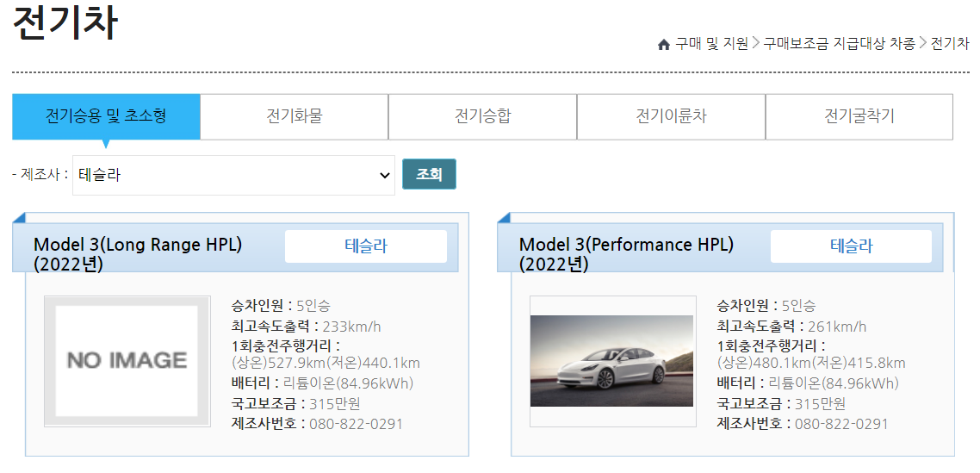Click the Model 3(Performance HPL) title
This screenshot has height=473, width=980.
pos(626,254)
